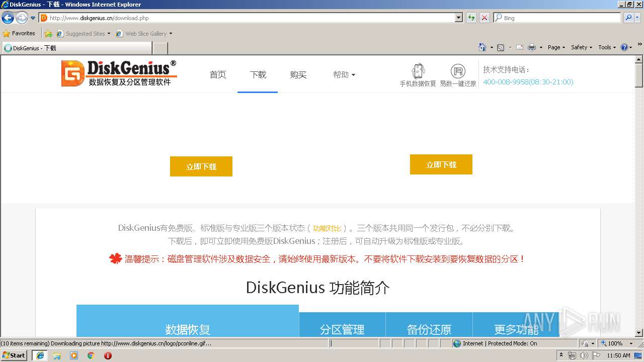Select the 更多功能 feature tab
The width and height of the screenshot is (644, 362).
516,325
